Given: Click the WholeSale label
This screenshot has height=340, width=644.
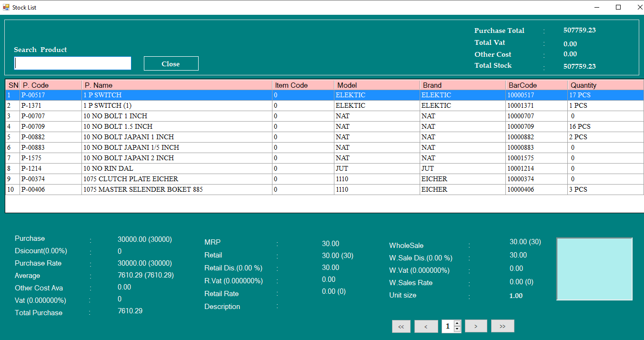Looking at the screenshot, I should click(x=406, y=246).
